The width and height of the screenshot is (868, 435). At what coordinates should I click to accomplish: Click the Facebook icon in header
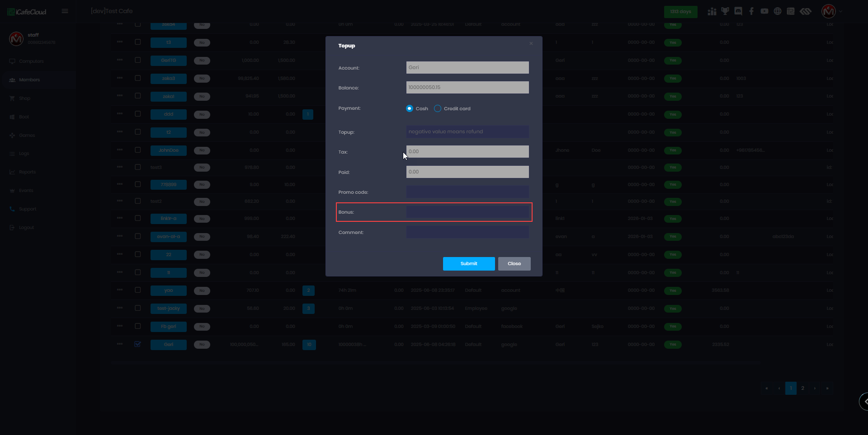751,11
